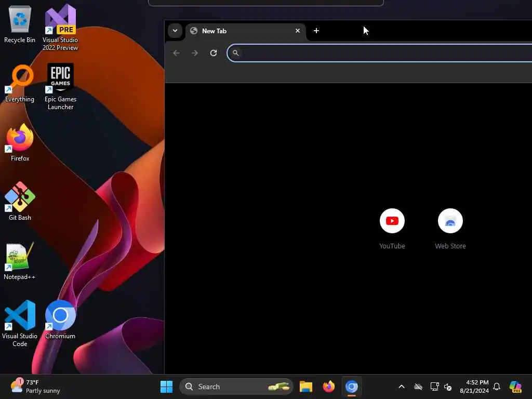Image resolution: width=532 pixels, height=399 pixels.
Task: Open the weather widget showing 73°F
Action: coord(35,387)
